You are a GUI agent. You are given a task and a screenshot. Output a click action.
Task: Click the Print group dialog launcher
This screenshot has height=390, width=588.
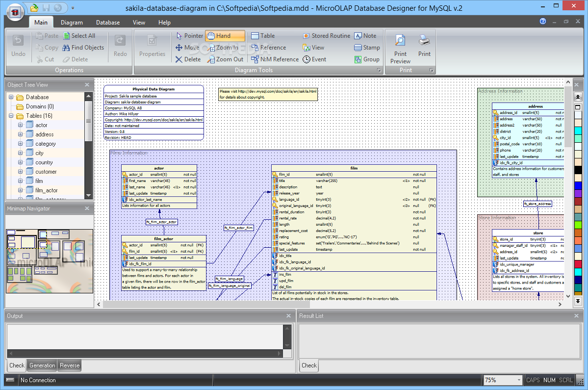pyautogui.click(x=431, y=70)
